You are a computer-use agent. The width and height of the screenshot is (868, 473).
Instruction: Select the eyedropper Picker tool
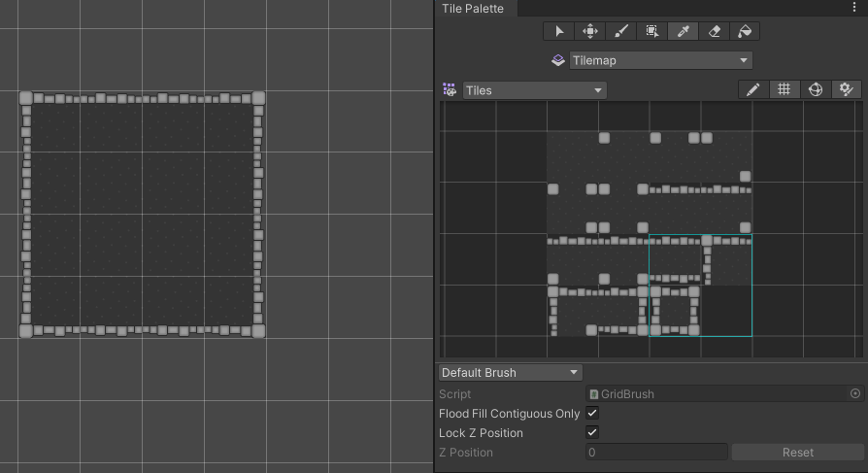(683, 31)
